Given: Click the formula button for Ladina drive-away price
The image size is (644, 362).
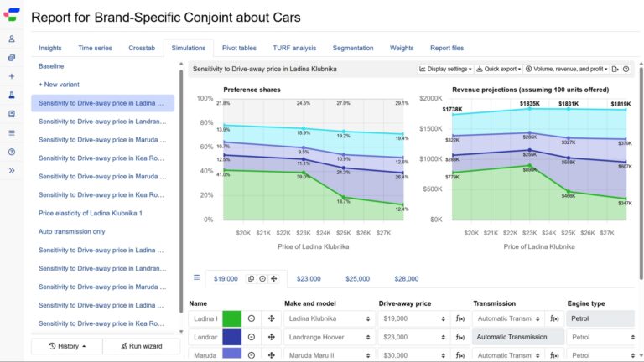Looking at the screenshot, I should pos(460,318).
